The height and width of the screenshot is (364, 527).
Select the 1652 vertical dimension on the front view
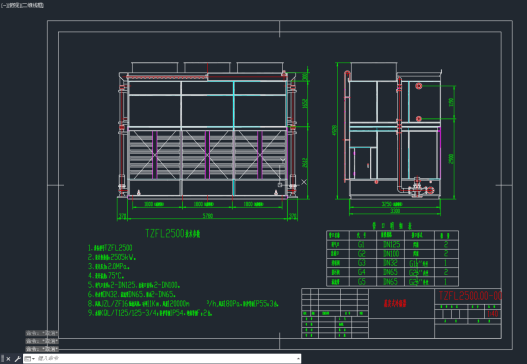click(305, 103)
